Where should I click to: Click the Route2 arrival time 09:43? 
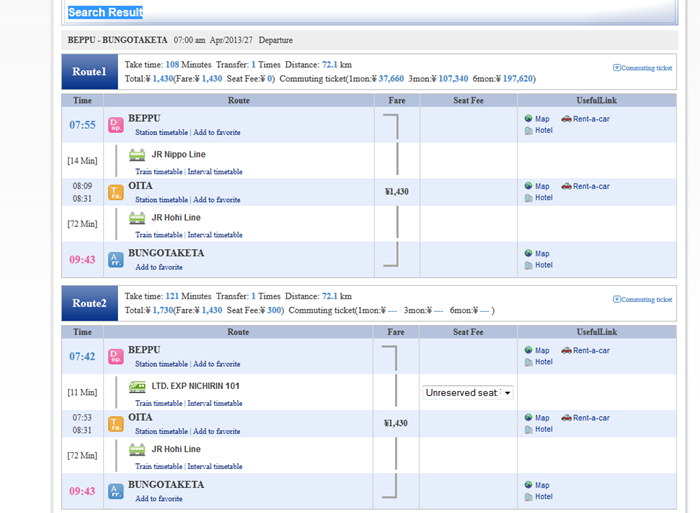82,492
